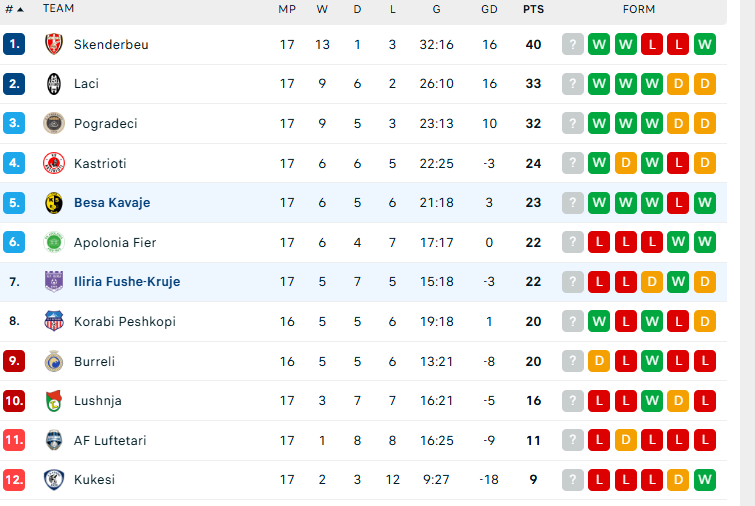This screenshot has width=755, height=506.
Task: Click the Korabi Peshkopi team badge
Action: point(54,321)
